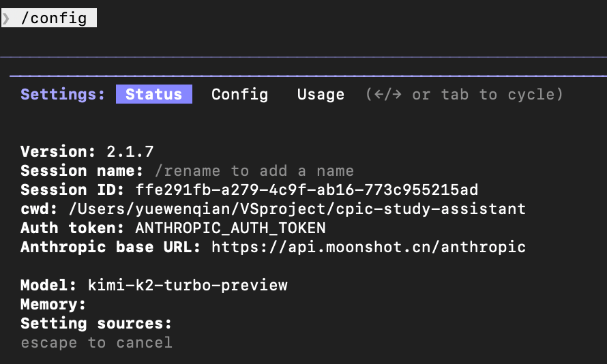The image size is (607, 364).
Task: Open the Usage tab
Action: pos(321,94)
